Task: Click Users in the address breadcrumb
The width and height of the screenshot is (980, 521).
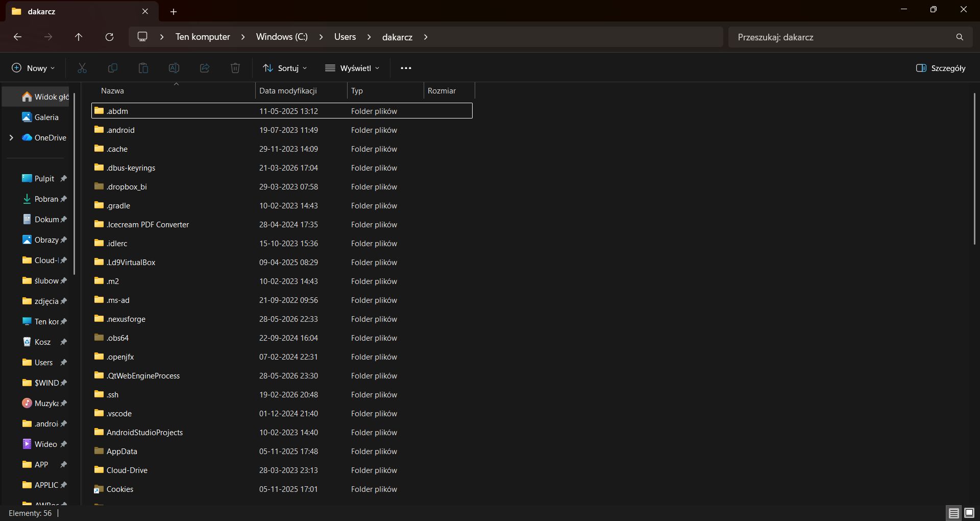Action: (x=345, y=37)
